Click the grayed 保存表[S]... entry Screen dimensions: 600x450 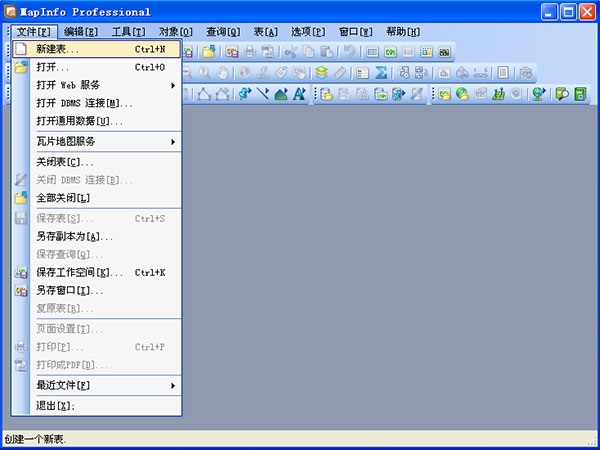[97, 219]
